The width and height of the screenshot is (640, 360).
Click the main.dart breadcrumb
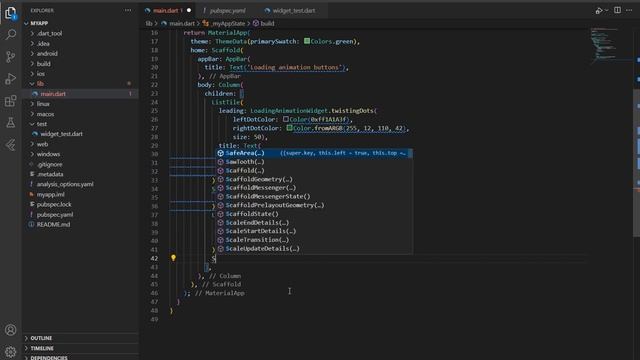click(181, 24)
